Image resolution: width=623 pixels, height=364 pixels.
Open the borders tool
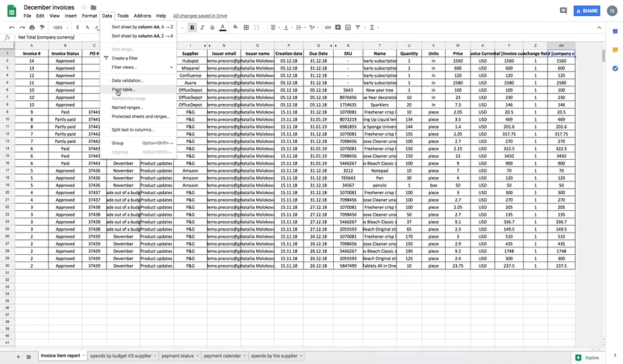coord(246,28)
